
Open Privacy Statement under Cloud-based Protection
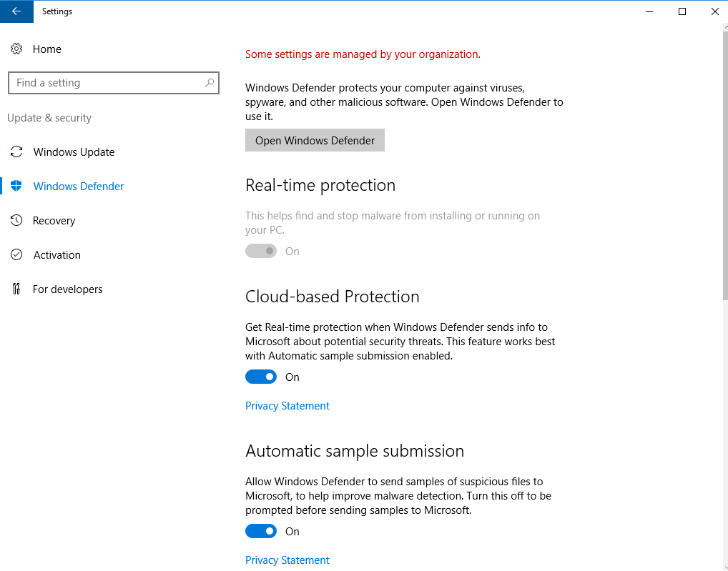(x=287, y=405)
